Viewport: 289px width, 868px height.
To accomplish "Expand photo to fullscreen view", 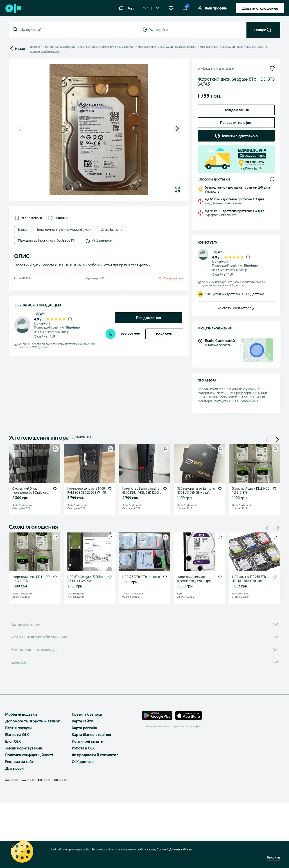I will click(x=177, y=189).
